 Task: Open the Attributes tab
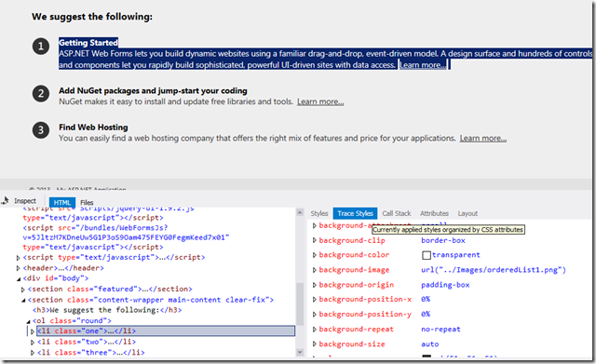[434, 213]
